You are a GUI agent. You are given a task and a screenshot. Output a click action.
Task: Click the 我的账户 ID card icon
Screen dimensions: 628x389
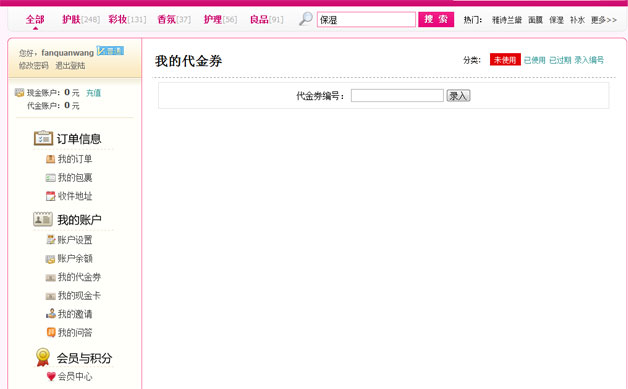(42, 219)
